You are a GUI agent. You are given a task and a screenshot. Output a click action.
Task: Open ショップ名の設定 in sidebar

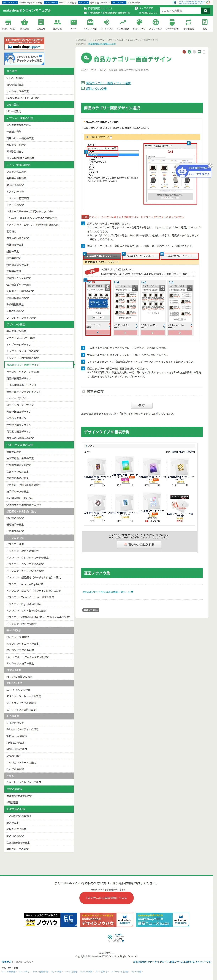(39, 172)
